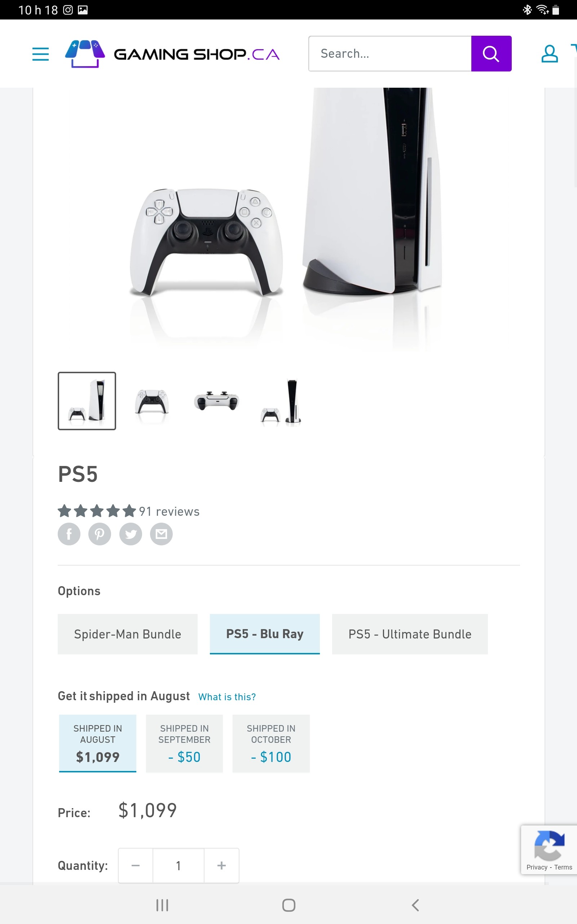The height and width of the screenshot is (924, 577).
Task: View the top-down controller thumbnail
Action: (216, 401)
